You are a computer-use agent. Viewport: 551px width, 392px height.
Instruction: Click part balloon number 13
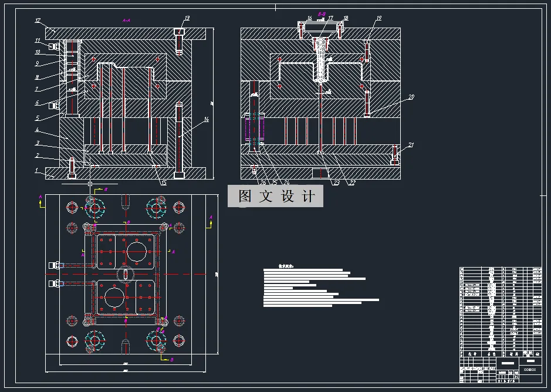(x=187, y=18)
